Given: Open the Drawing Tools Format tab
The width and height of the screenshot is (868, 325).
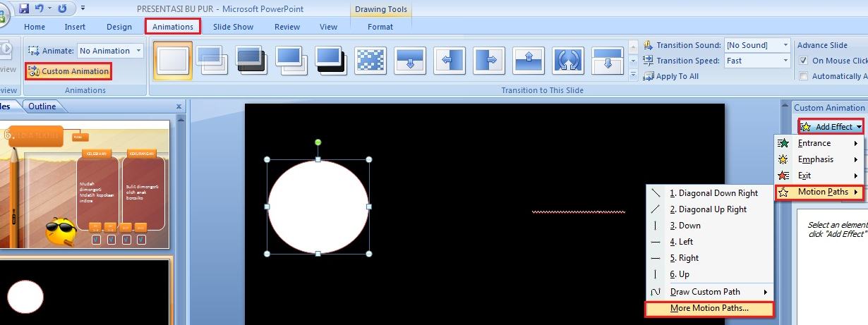Looking at the screenshot, I should click(x=380, y=27).
